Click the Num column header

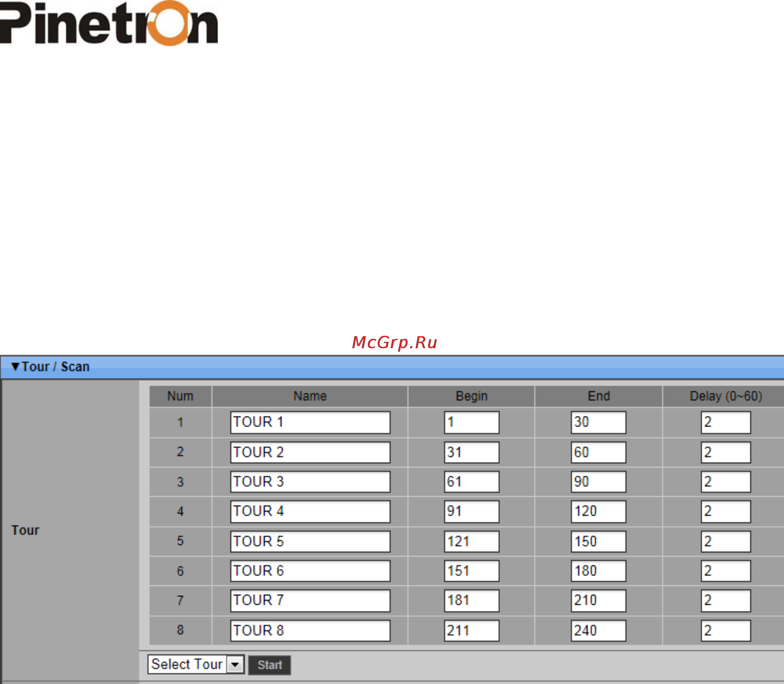tap(180, 396)
